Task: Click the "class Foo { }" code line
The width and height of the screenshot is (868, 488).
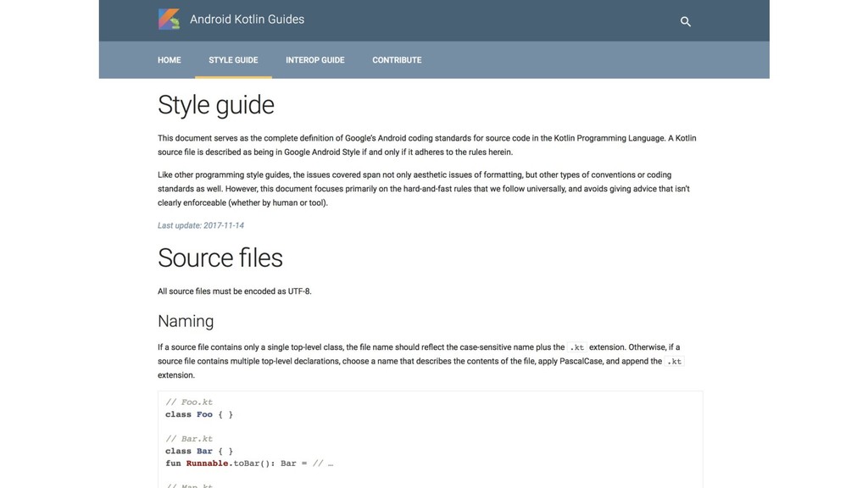Action: (x=199, y=414)
